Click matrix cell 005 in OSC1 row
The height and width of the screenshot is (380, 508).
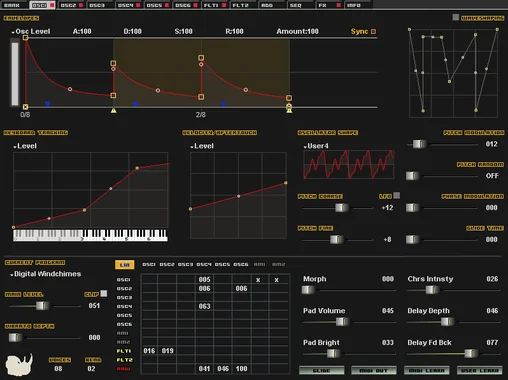(204, 279)
